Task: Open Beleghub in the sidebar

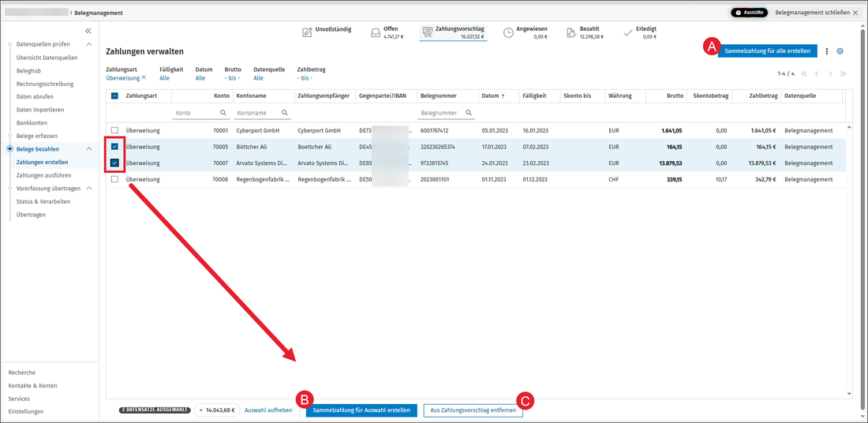Action: (28, 71)
